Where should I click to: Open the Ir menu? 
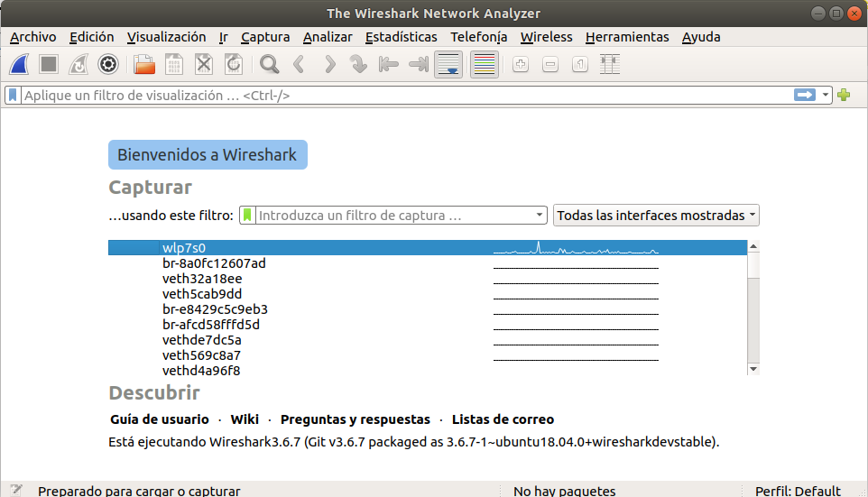223,37
